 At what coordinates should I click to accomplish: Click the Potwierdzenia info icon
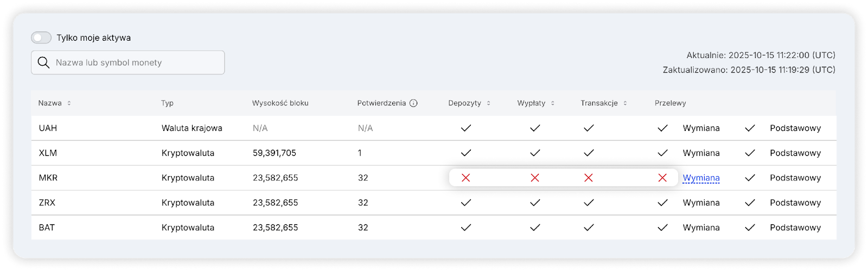(413, 103)
